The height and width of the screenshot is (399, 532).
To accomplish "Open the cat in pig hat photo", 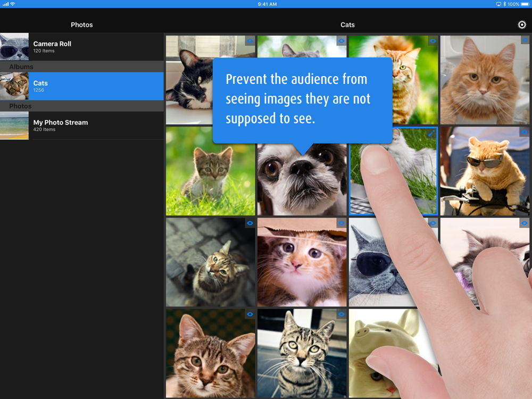I will click(x=387, y=353).
